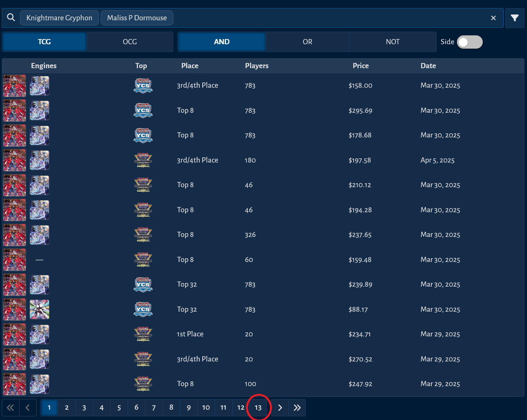Click the Regional badge in the $197.58 row
Image resolution: width=527 pixels, height=420 pixels.
click(143, 160)
